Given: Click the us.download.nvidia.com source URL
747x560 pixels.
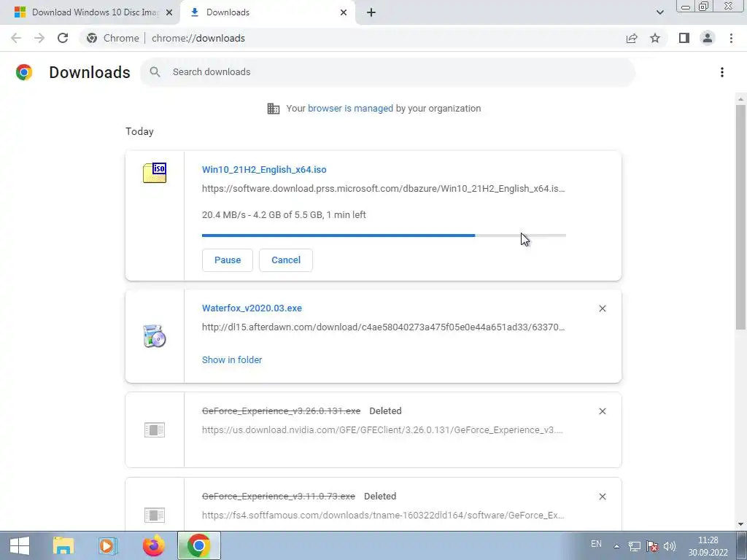Looking at the screenshot, I should [x=382, y=430].
